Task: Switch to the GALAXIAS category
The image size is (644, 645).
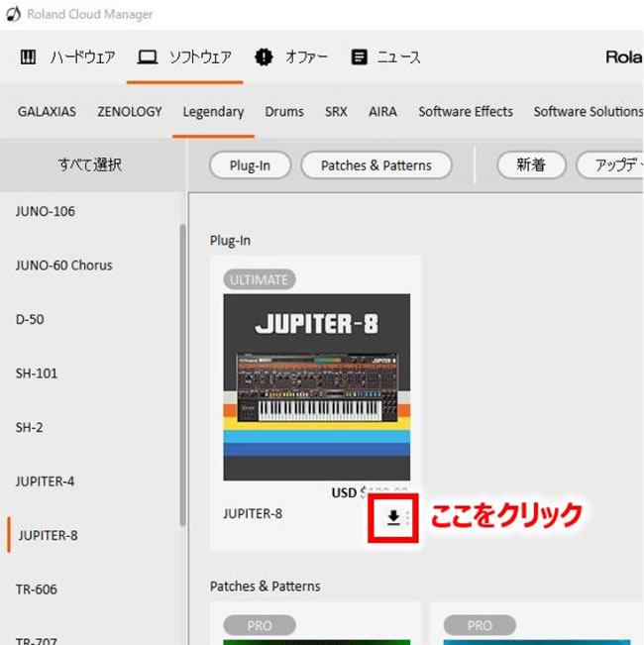Action: (47, 112)
